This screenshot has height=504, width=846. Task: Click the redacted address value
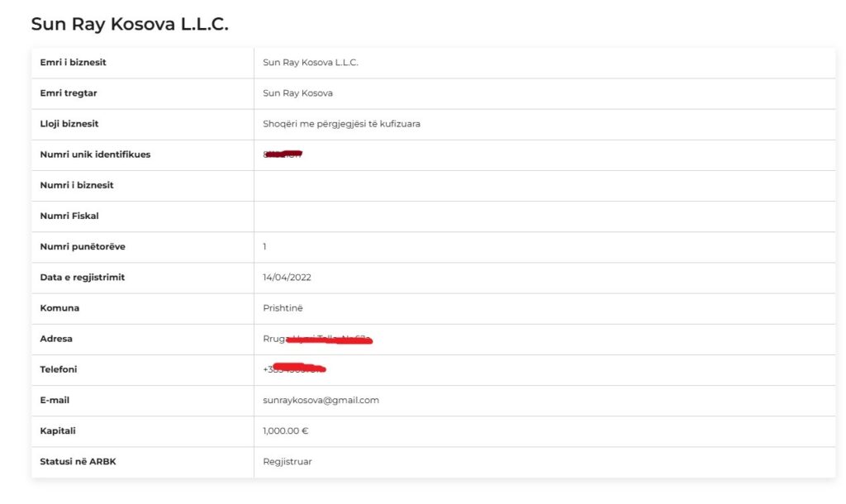[x=318, y=339]
